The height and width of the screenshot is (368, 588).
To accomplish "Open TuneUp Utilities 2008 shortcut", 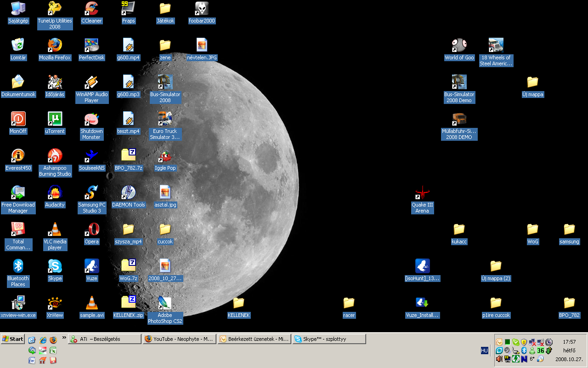I will tap(55, 15).
